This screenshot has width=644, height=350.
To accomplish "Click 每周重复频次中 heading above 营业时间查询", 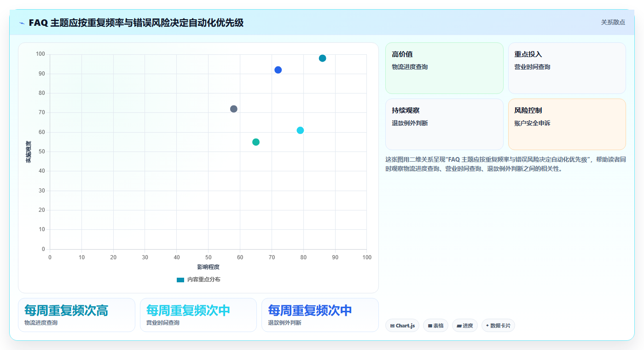I will 188,310.
